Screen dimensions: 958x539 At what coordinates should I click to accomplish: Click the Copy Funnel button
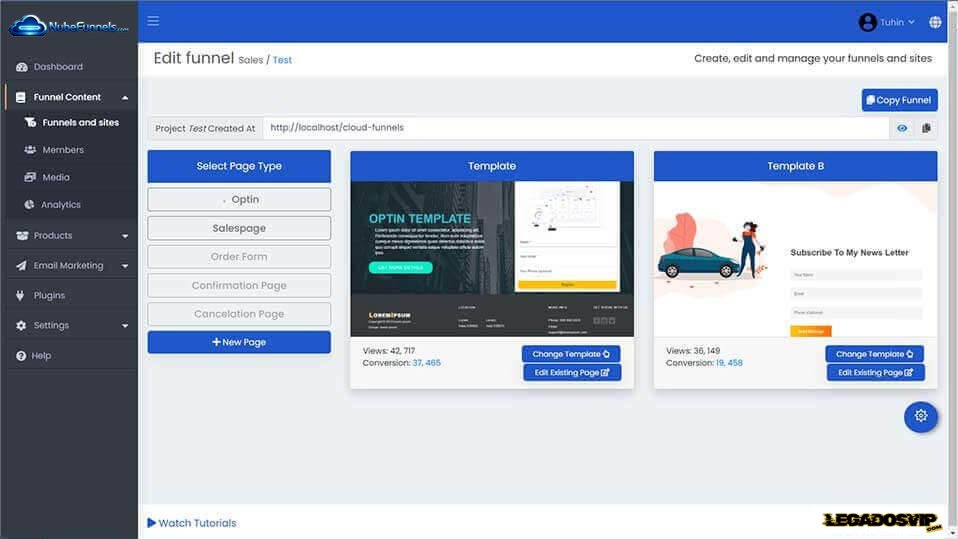(x=899, y=100)
